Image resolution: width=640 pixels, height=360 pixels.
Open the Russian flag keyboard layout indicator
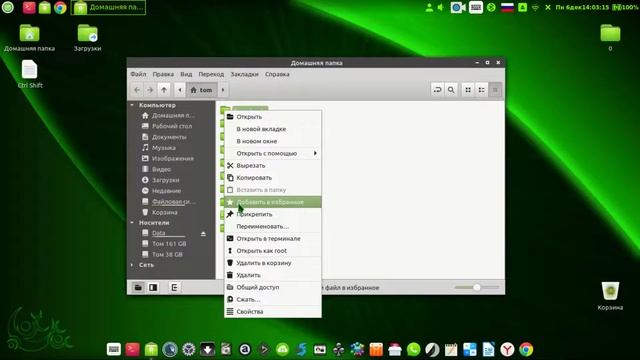[x=507, y=7]
